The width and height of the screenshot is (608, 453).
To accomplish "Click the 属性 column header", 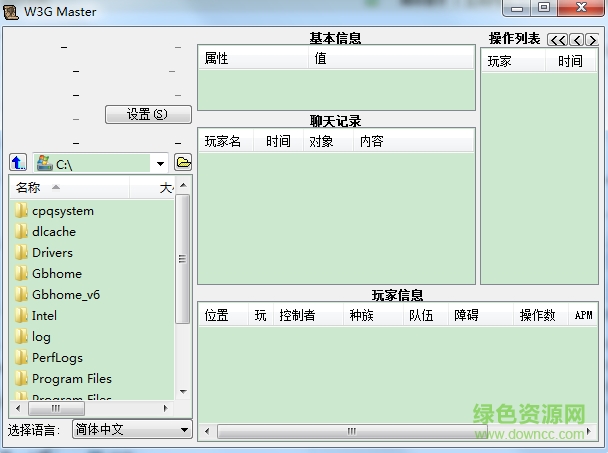I will (x=254, y=58).
